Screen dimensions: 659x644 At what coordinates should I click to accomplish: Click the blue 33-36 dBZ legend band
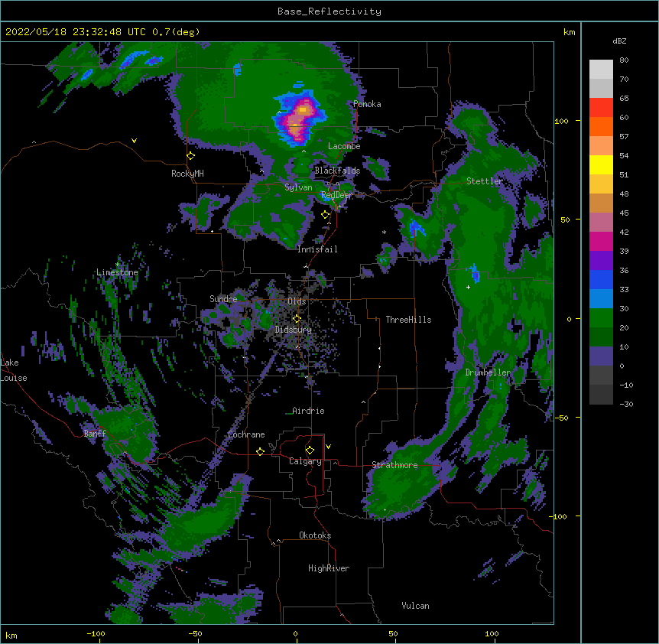(601, 279)
